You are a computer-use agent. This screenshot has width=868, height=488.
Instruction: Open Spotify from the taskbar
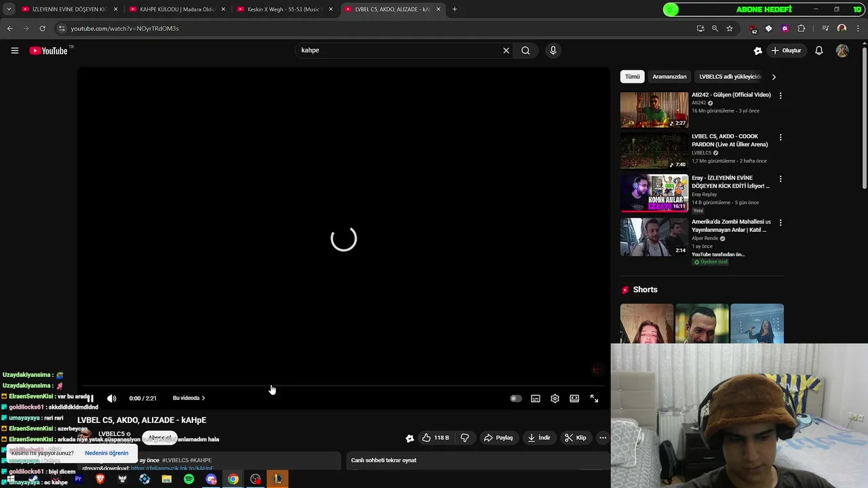click(189, 479)
